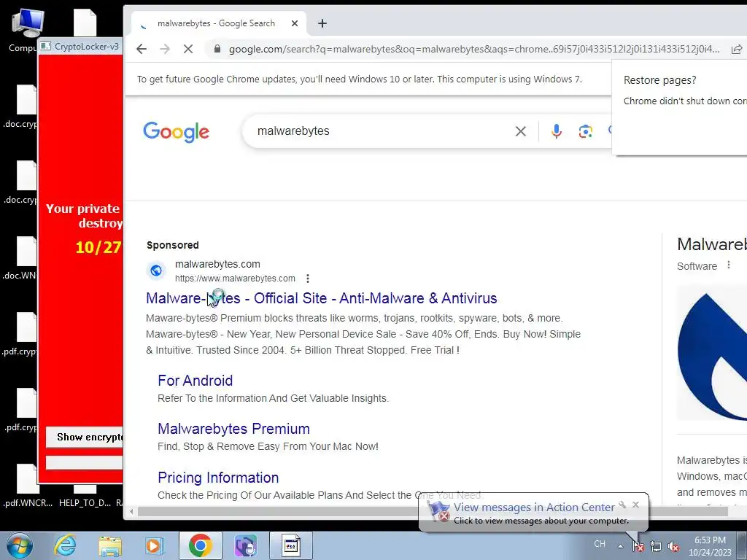Open Windows Explorer folder on taskbar
This screenshot has height=560, width=747.
tap(110, 545)
